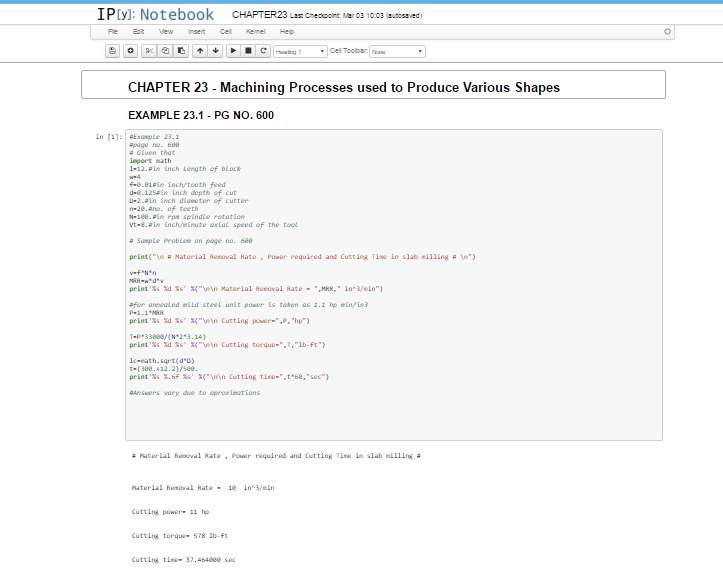This screenshot has height=568, width=723.
Task: Open the Insert menu
Action: pyautogui.click(x=196, y=32)
